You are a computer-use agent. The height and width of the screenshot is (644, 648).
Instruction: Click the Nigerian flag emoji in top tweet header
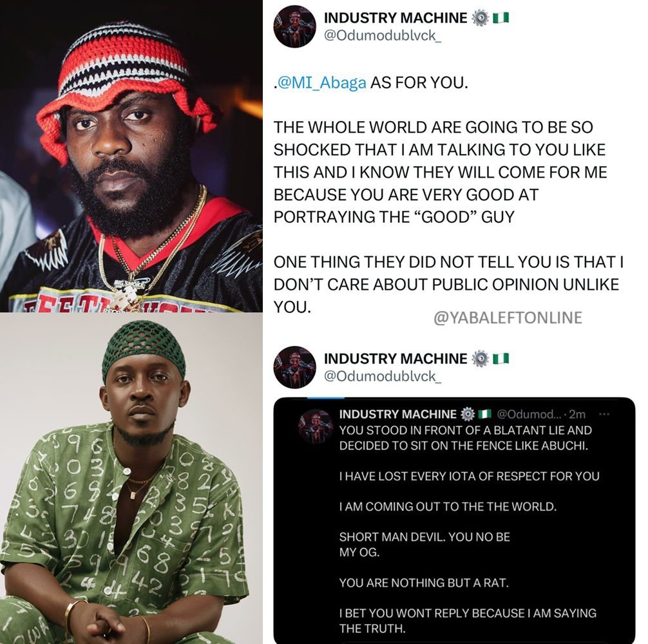501,18
